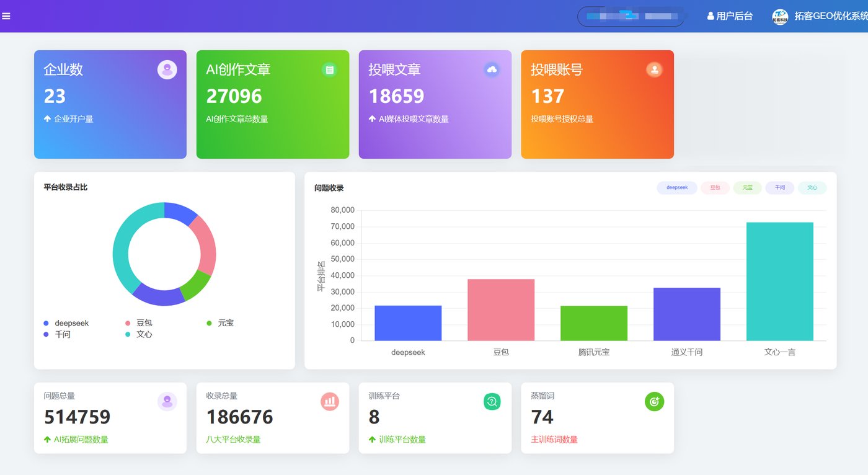
Task: Click the user icon beside 用户后台
Action: point(711,16)
